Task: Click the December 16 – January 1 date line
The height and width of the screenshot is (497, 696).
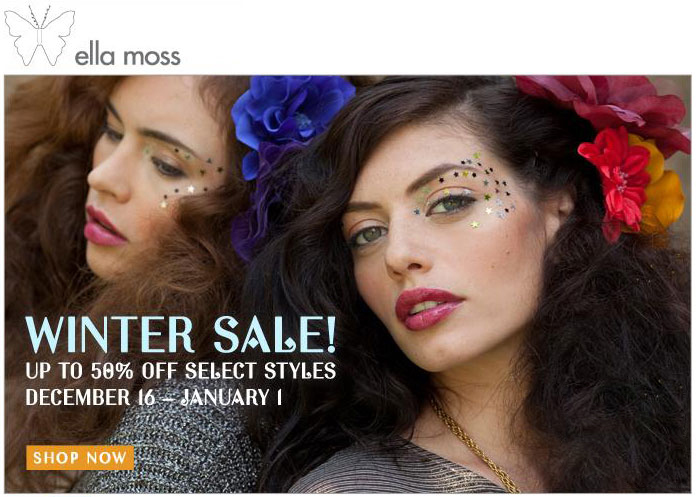Action: coord(154,397)
